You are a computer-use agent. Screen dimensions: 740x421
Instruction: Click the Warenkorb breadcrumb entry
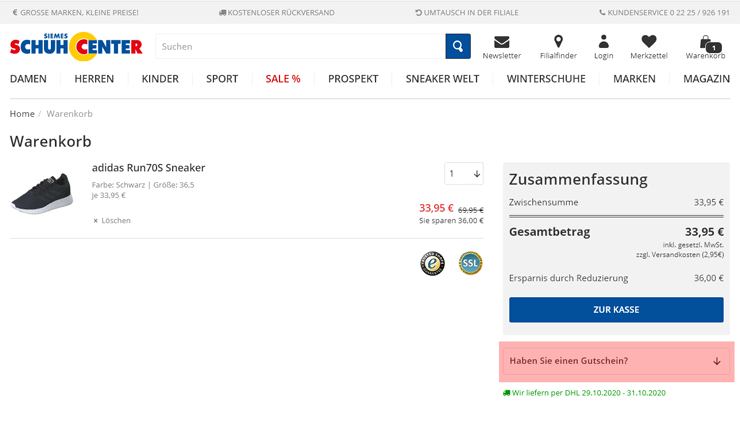coord(69,114)
